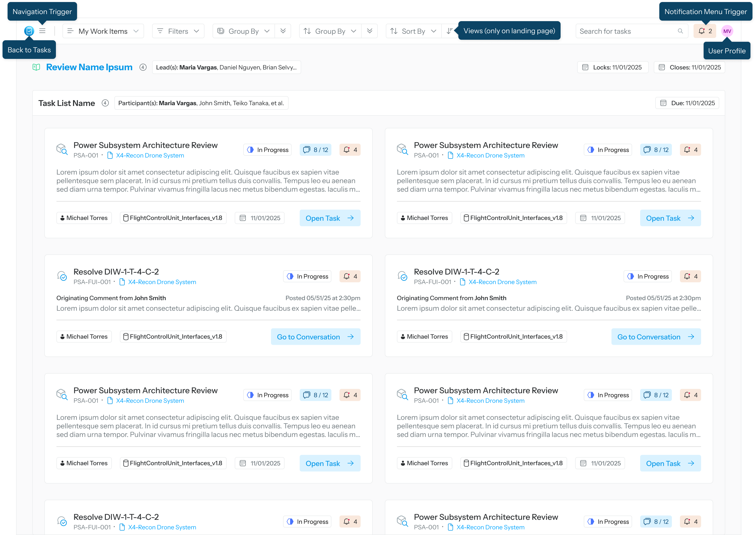The height and width of the screenshot is (535, 756).
Task: Click Go to Conversation on Resolve DIW-1-T-4-C-2
Action: pos(315,336)
